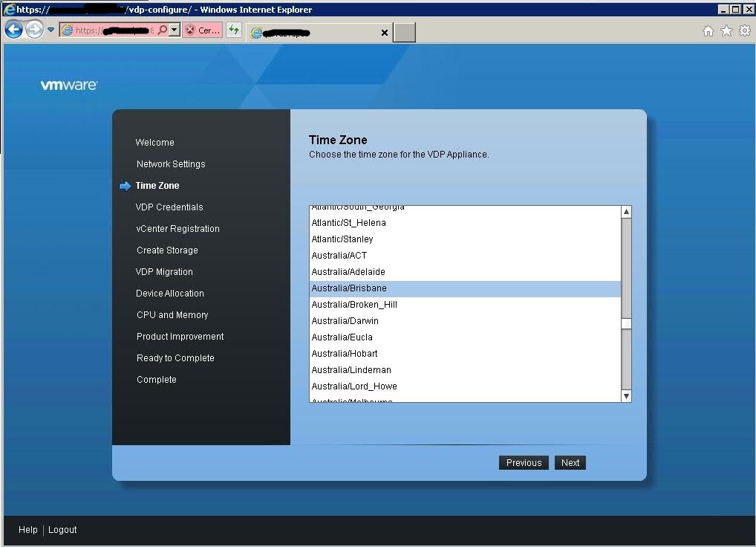Open the VDP Migration step

[164, 271]
